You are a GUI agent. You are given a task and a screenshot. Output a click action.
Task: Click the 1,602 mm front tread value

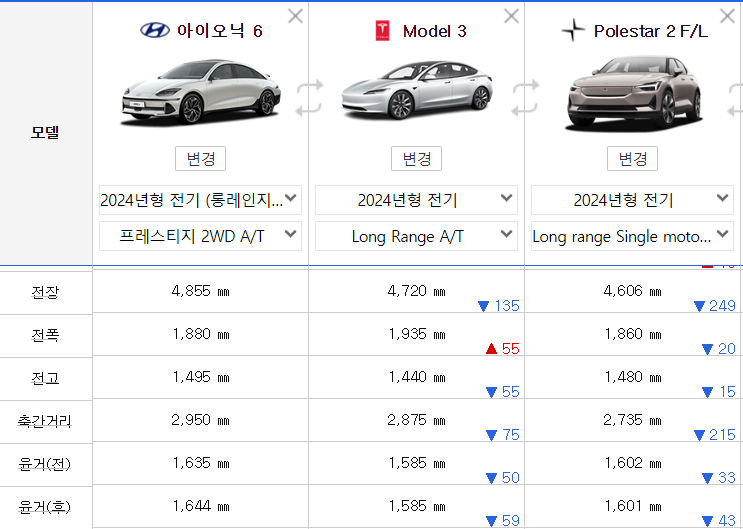(633, 463)
